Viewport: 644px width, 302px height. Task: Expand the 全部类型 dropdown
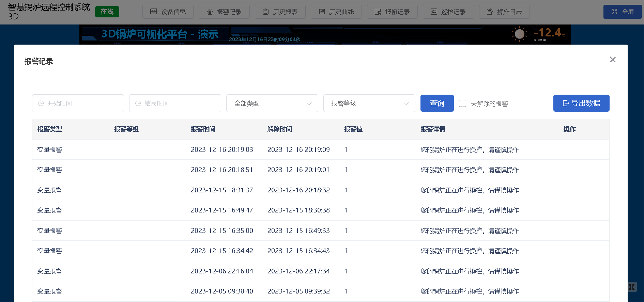point(272,103)
